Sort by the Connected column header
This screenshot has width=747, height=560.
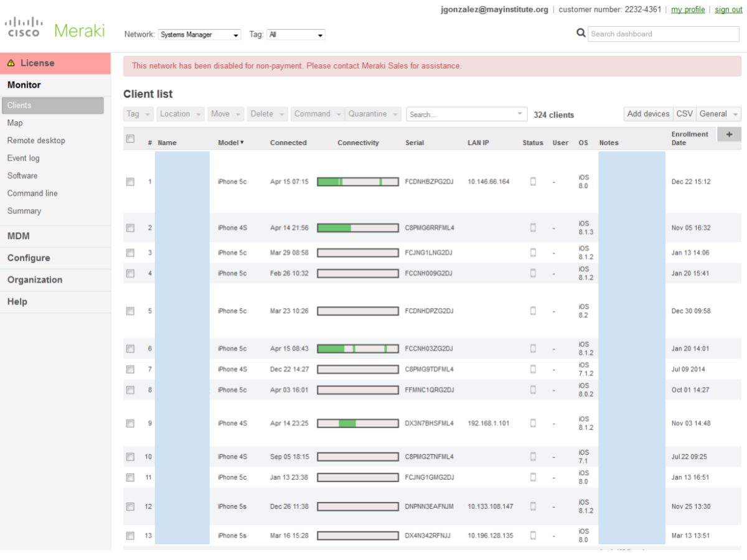click(x=288, y=142)
